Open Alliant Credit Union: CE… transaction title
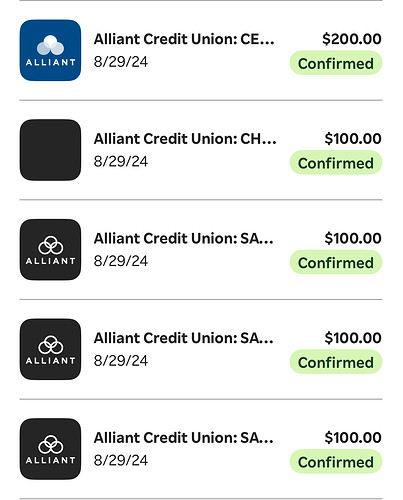 [x=184, y=39]
